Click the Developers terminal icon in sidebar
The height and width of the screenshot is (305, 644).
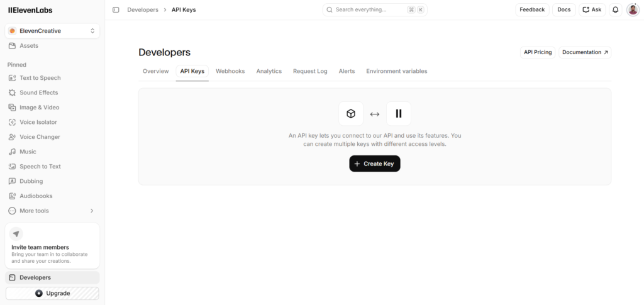[13, 277]
